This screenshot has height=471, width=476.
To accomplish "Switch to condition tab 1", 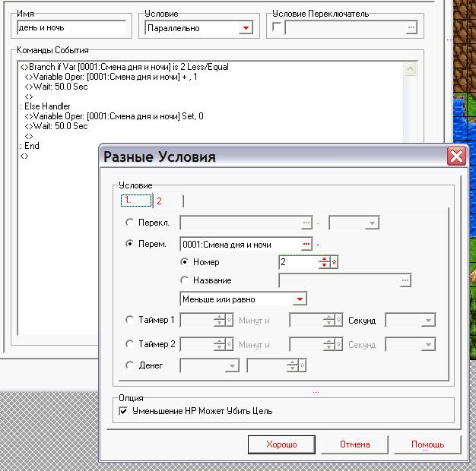I will tap(129, 201).
